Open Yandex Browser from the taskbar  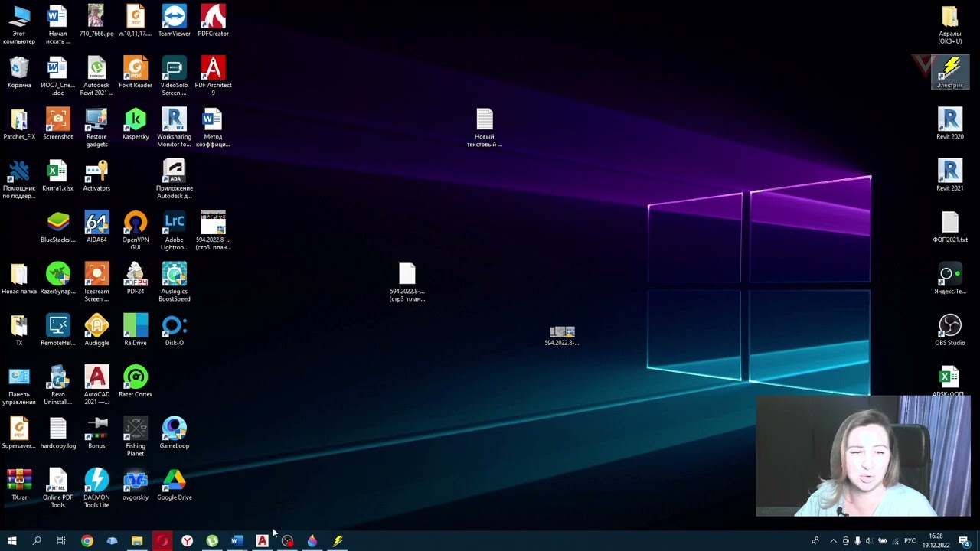[187, 541]
